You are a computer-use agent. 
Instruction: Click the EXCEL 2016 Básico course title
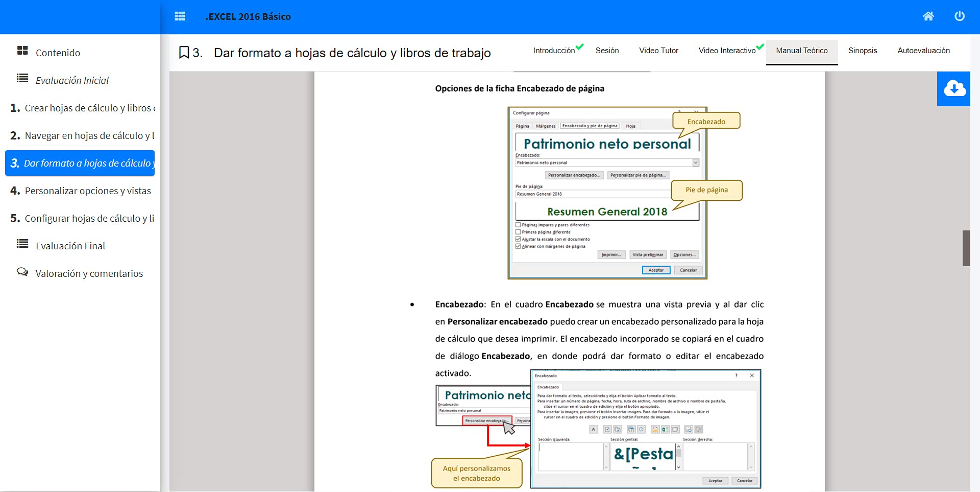pyautogui.click(x=248, y=16)
